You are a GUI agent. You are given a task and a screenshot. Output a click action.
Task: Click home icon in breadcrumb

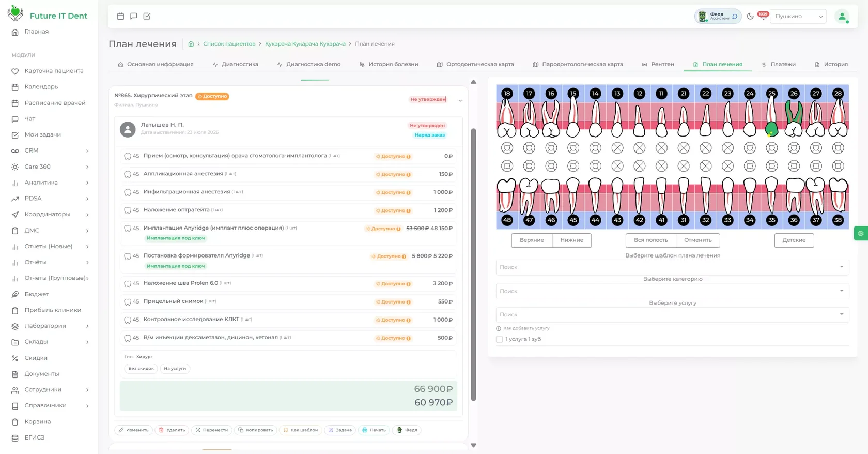191,44
